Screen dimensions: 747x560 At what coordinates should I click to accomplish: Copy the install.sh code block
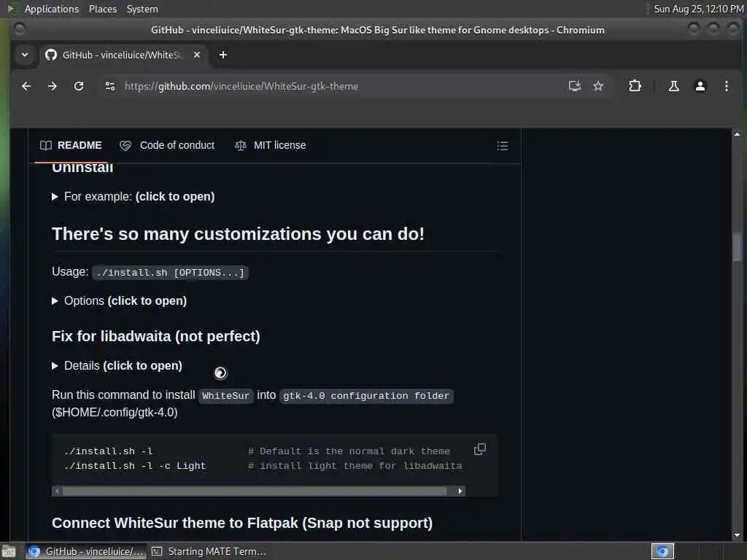480,449
